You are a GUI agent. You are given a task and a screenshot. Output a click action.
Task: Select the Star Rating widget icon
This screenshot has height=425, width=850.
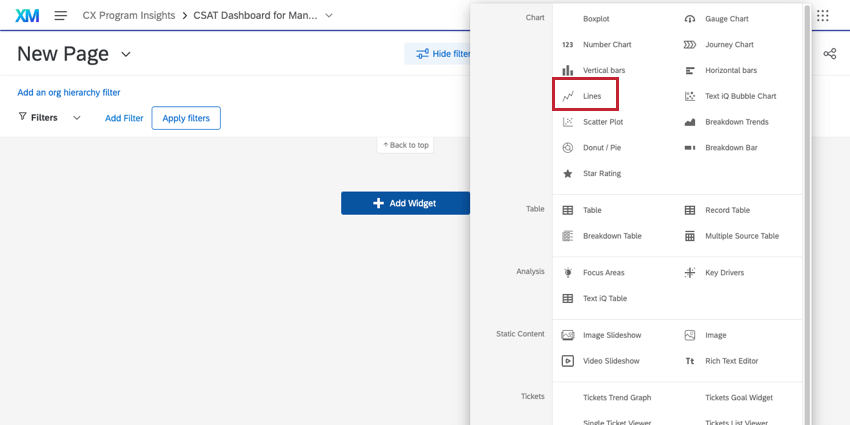click(567, 173)
